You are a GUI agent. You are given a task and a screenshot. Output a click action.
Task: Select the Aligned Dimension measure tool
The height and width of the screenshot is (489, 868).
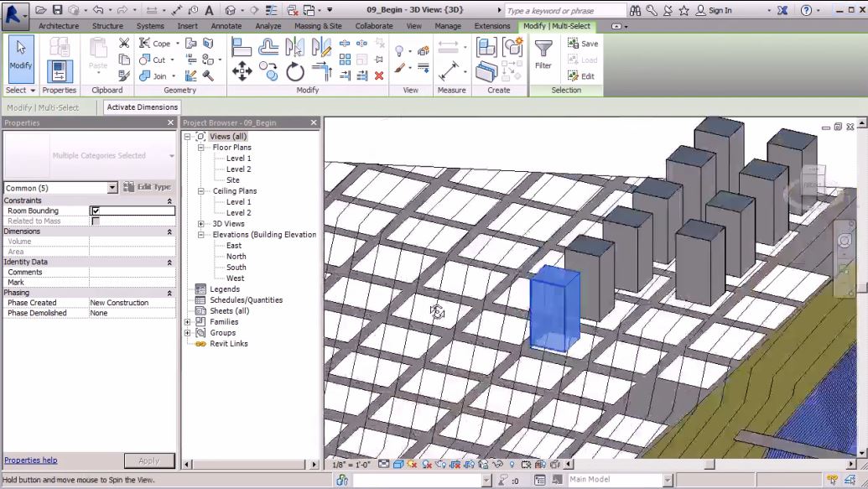pos(448,71)
